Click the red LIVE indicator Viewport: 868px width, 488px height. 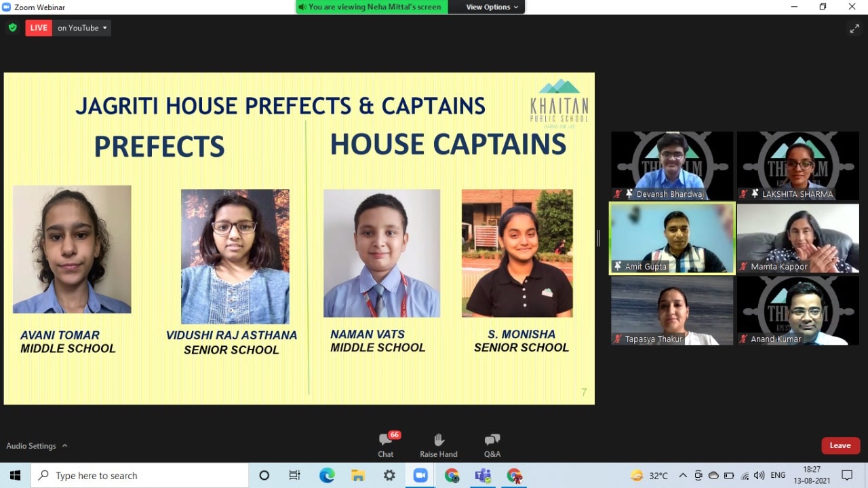pyautogui.click(x=39, y=28)
